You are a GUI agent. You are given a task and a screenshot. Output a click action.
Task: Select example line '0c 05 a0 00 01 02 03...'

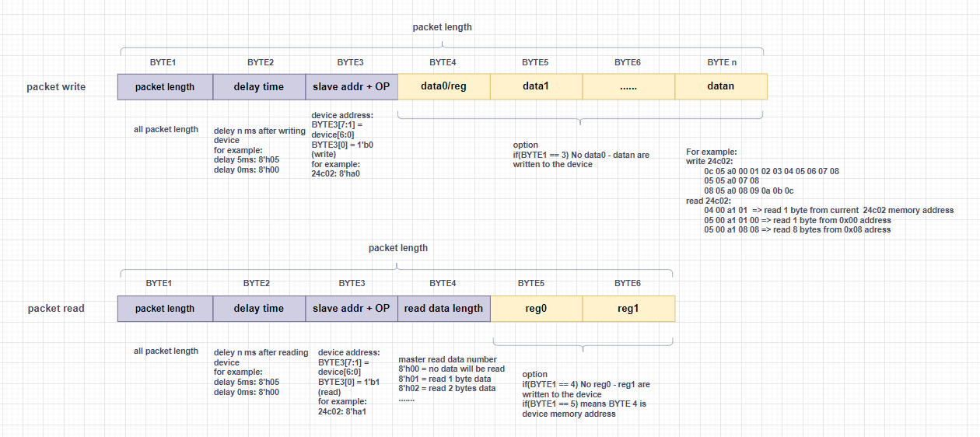click(x=772, y=171)
